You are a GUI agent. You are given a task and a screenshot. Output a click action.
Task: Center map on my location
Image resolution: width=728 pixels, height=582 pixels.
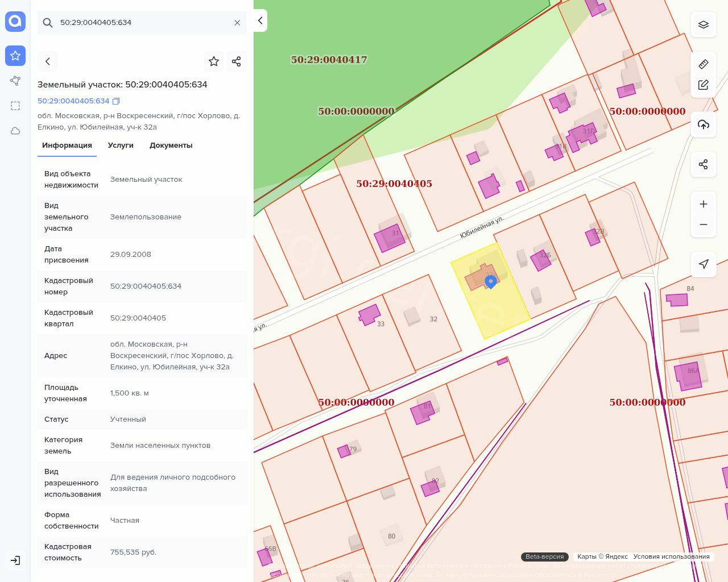point(704,264)
